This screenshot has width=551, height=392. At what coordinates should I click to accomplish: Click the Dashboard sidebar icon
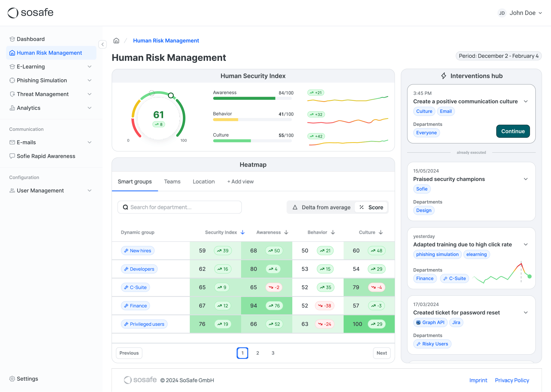point(12,39)
